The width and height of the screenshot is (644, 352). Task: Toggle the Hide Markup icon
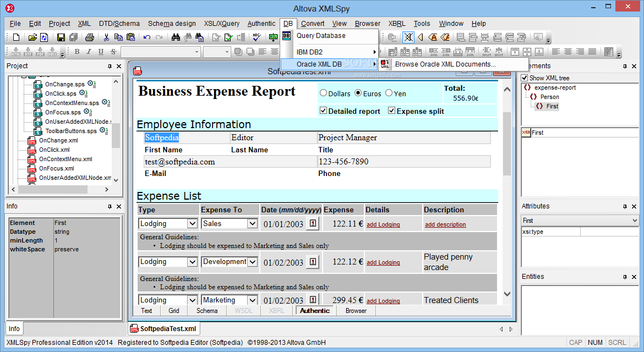tap(408, 37)
